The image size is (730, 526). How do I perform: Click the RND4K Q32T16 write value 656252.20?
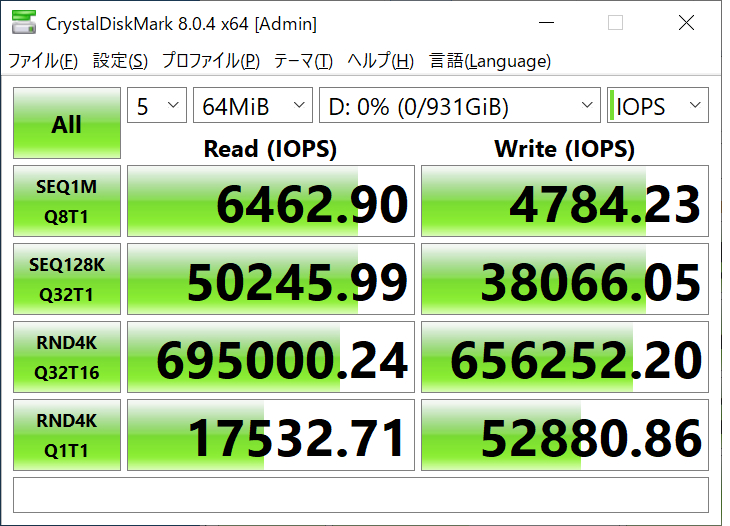[x=565, y=357]
